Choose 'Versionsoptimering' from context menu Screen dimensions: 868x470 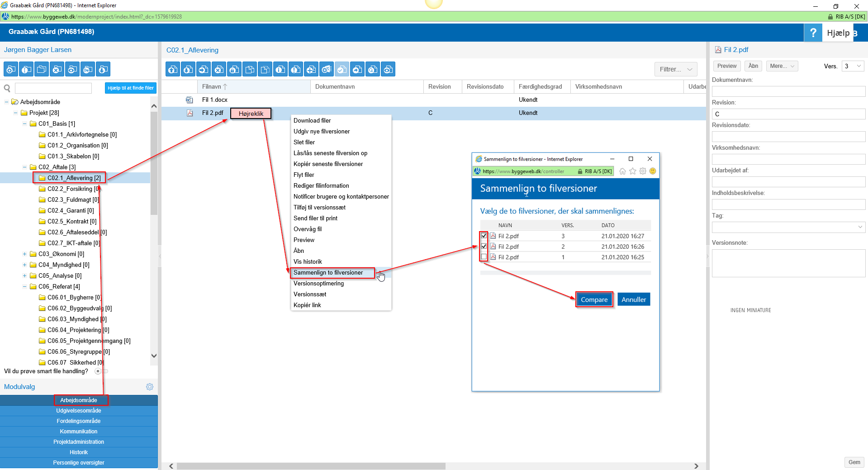click(x=318, y=284)
